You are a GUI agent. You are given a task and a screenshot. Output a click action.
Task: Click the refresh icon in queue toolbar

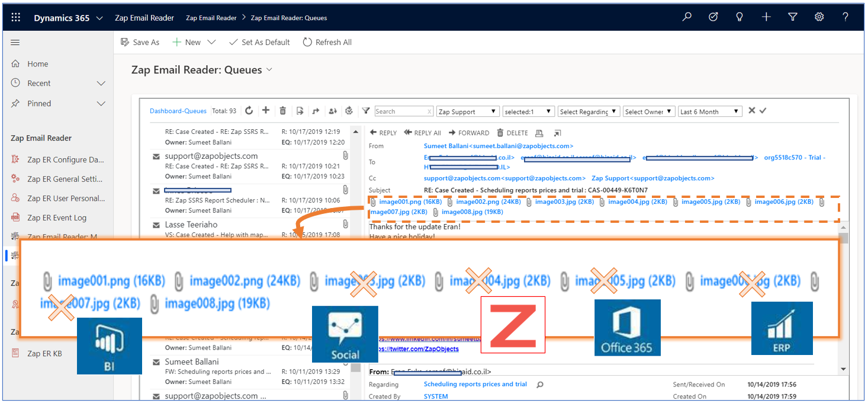point(249,111)
